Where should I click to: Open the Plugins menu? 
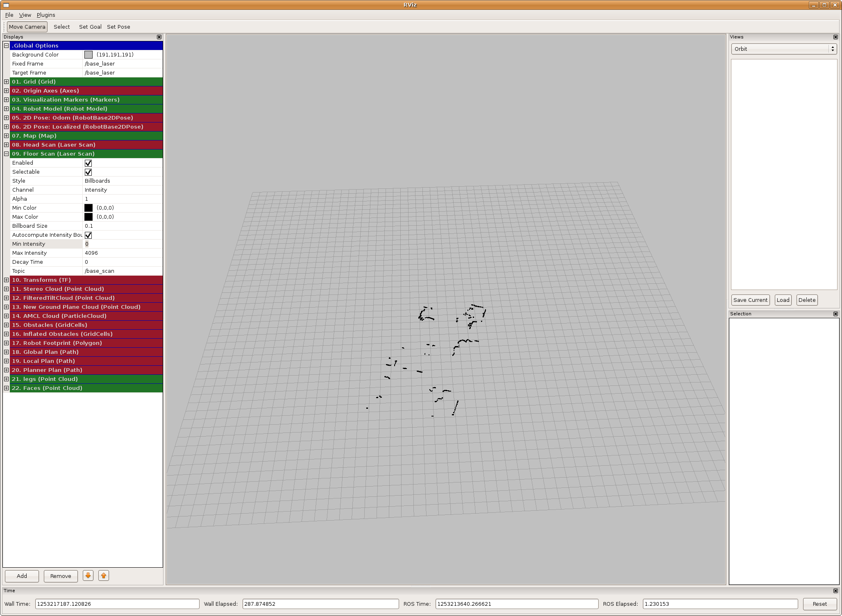pyautogui.click(x=46, y=15)
